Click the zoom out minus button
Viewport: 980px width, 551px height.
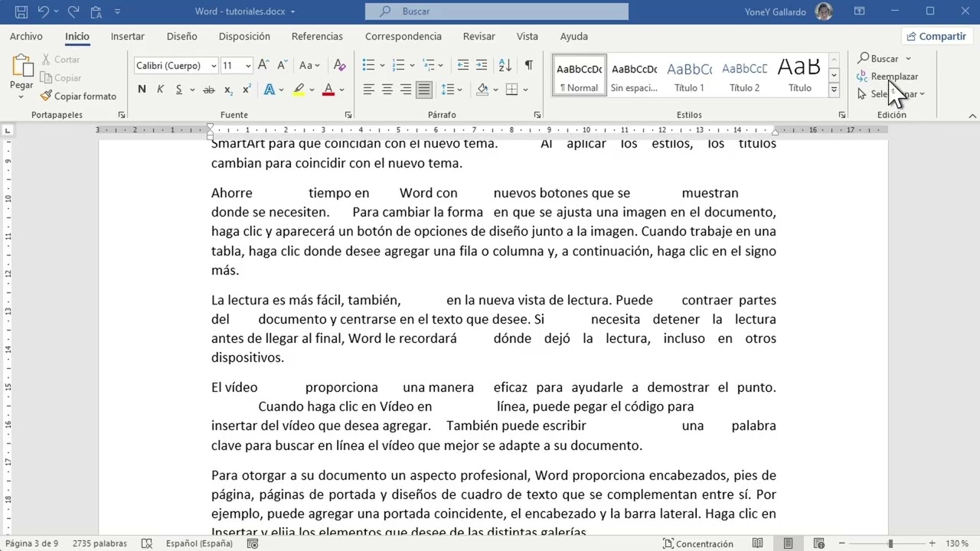coord(841,543)
